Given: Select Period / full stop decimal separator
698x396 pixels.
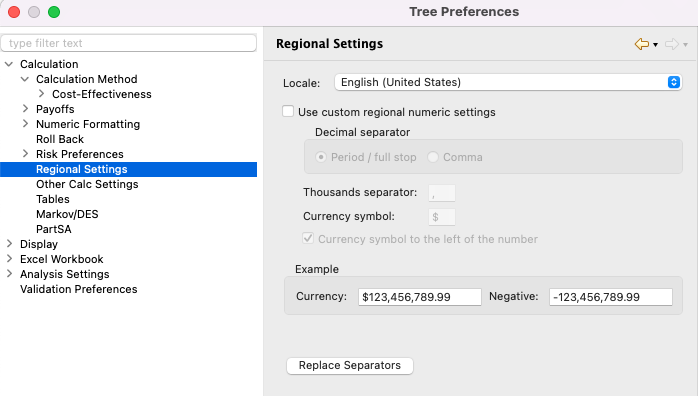Looking at the screenshot, I should point(321,157).
